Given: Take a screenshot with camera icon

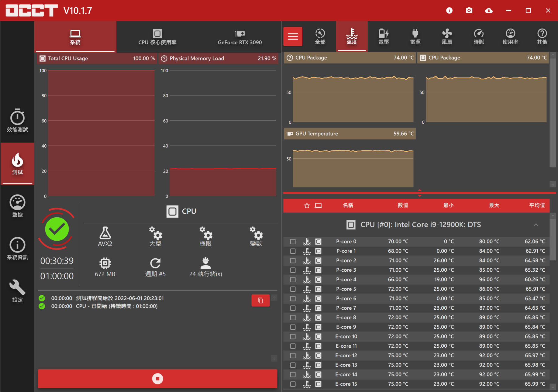Looking at the screenshot, I should pyautogui.click(x=469, y=11).
